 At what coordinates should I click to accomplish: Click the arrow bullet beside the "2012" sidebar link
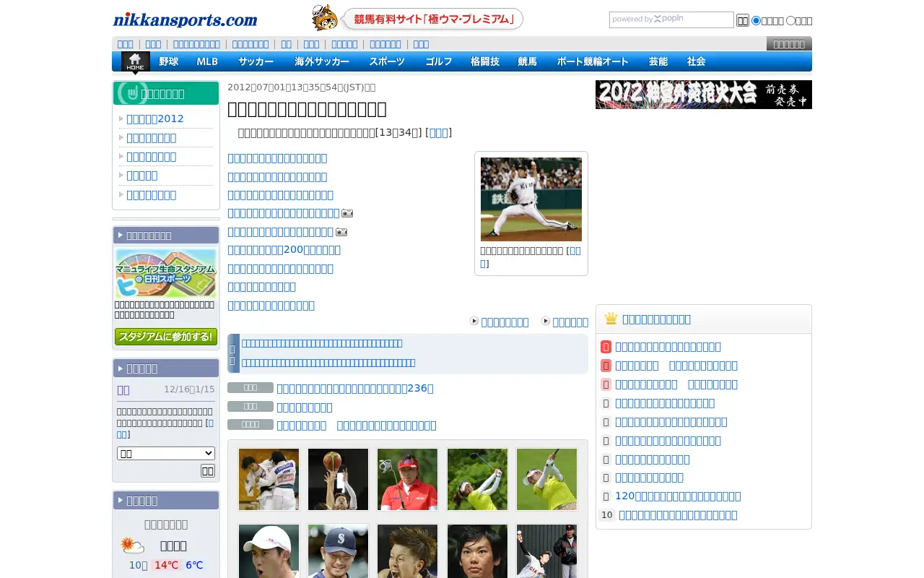click(121, 118)
